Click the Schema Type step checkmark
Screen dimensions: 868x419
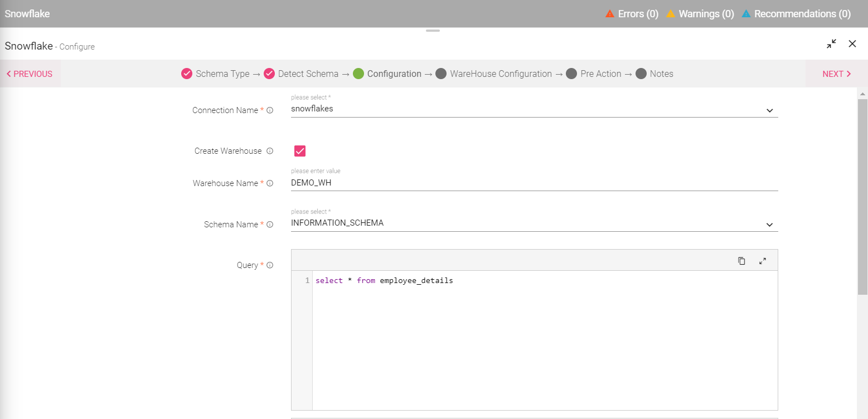187,74
